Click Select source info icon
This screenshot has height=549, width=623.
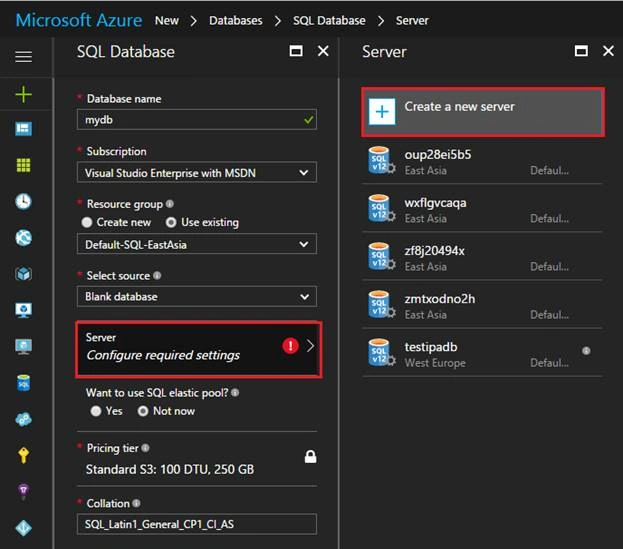pos(157,275)
